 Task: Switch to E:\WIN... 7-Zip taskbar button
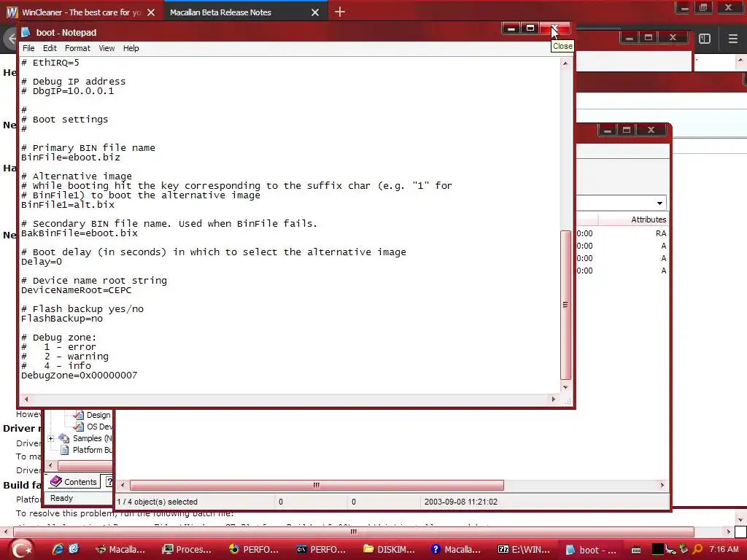pyautogui.click(x=523, y=550)
